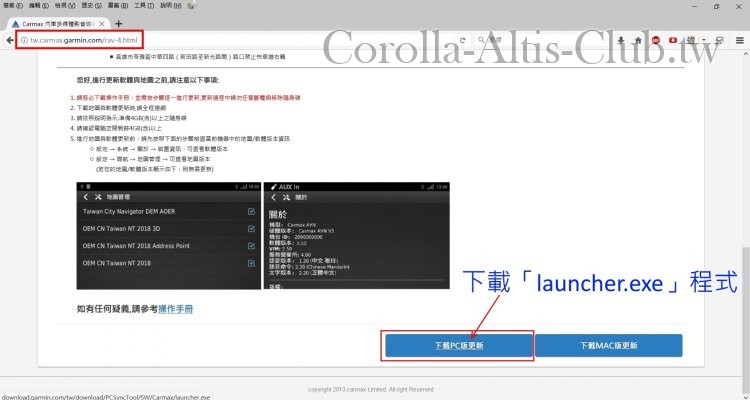Click the 地圖管理 map list screenshot
Viewport: 750px width, 400px height.
click(x=169, y=235)
